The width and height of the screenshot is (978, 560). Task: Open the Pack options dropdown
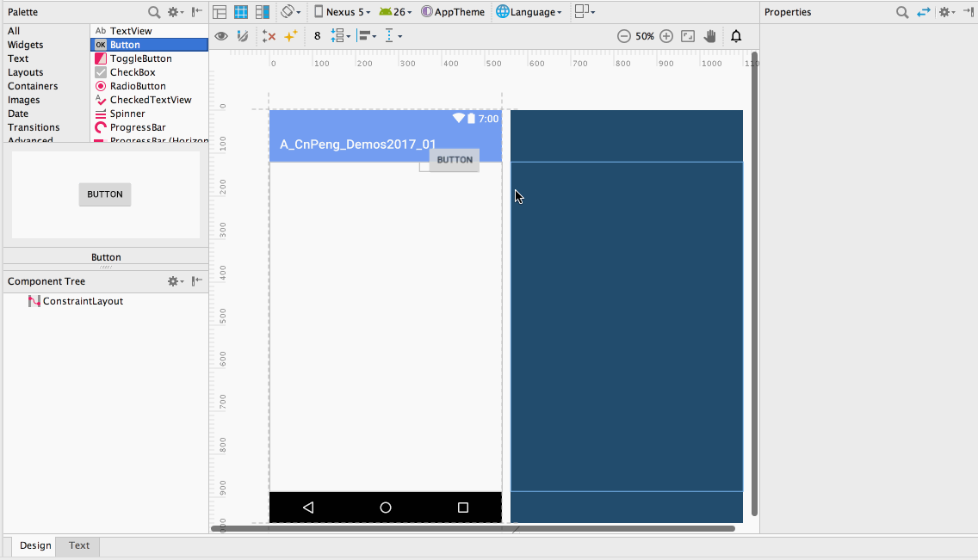pyautogui.click(x=341, y=36)
